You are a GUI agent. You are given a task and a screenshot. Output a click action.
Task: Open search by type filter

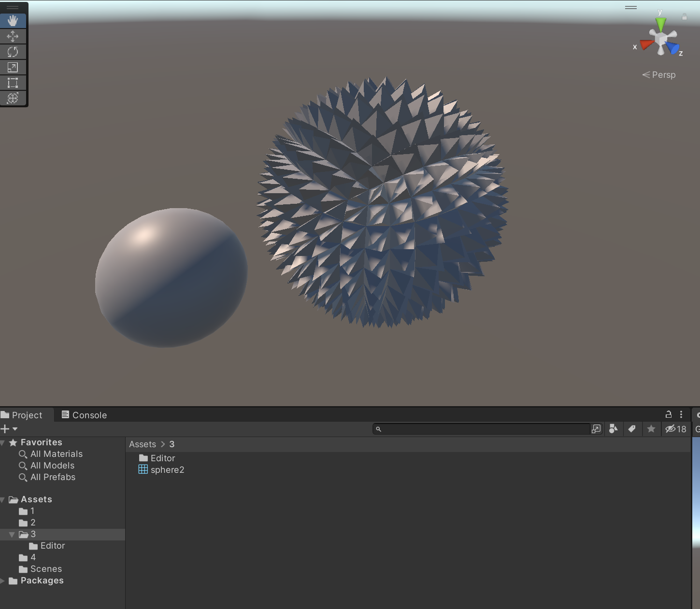pos(614,429)
